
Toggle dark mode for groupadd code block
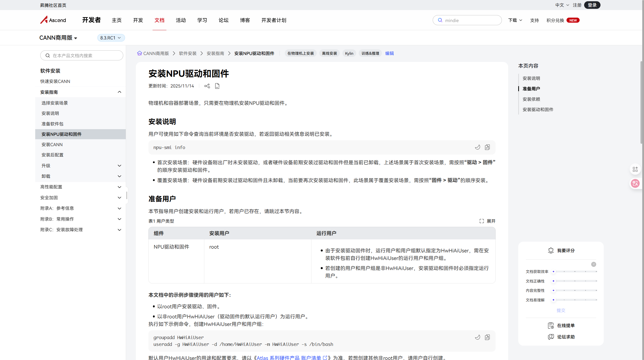point(477,337)
